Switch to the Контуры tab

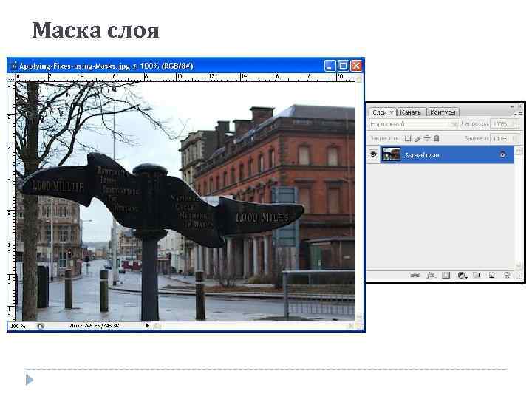(x=443, y=112)
